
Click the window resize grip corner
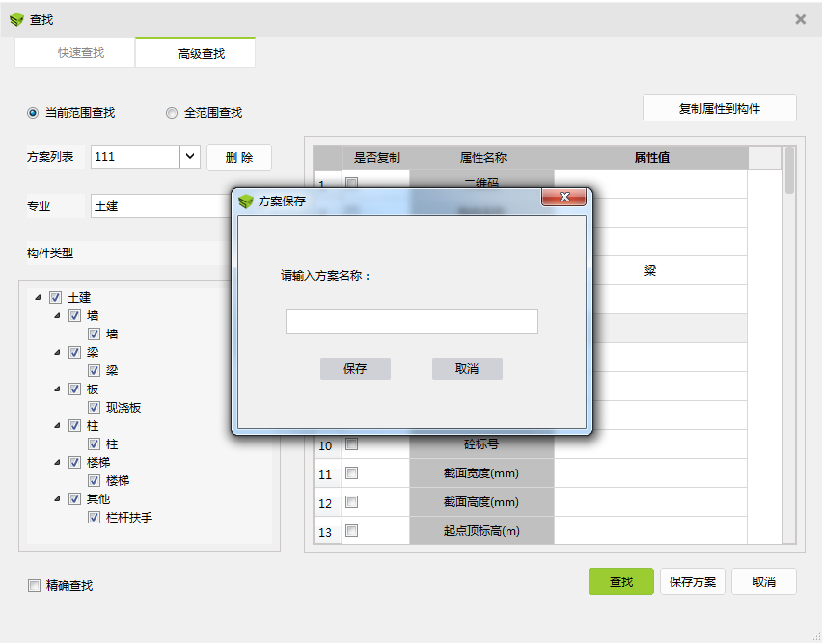(815, 637)
